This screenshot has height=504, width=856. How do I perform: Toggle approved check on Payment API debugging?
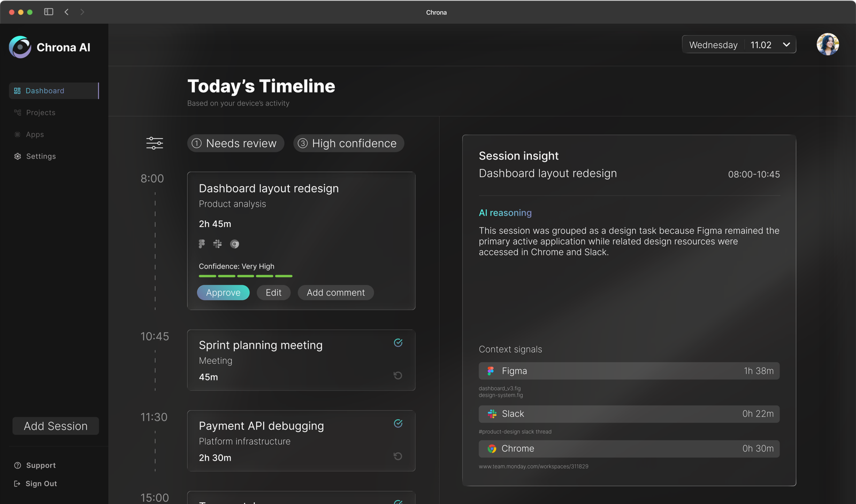pos(398,424)
